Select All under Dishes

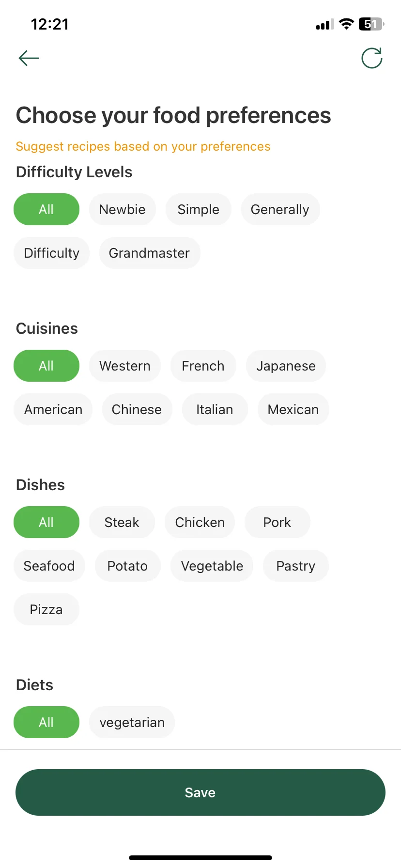(x=46, y=522)
